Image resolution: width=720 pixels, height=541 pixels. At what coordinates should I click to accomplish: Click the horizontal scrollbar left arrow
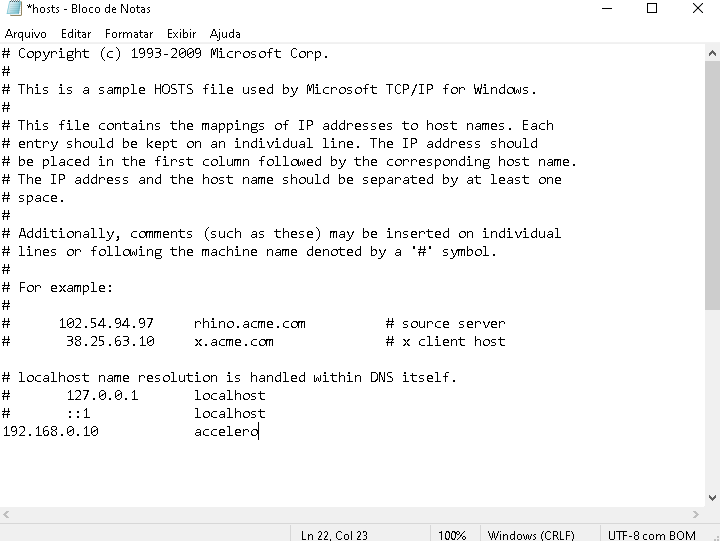click(x=6, y=515)
